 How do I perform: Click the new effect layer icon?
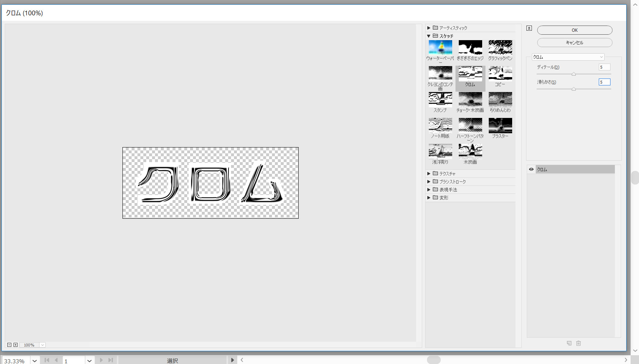tap(569, 343)
